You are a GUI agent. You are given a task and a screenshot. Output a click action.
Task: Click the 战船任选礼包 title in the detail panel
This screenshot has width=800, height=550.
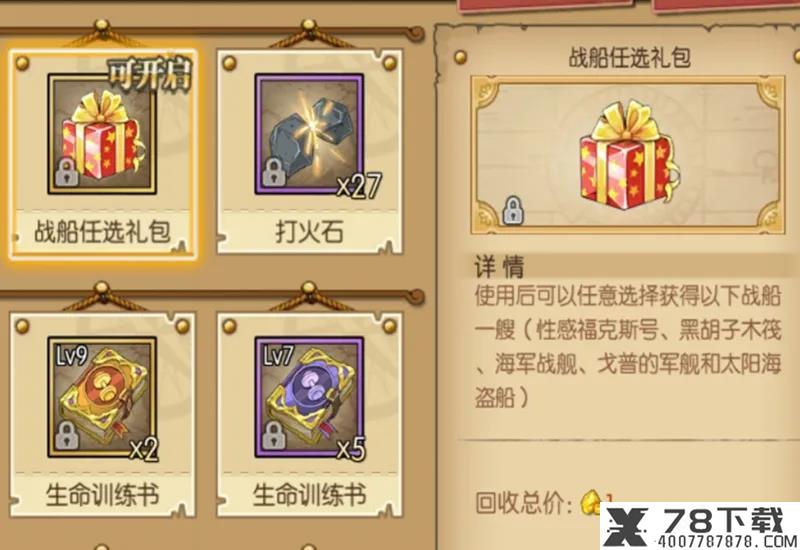tap(630, 57)
